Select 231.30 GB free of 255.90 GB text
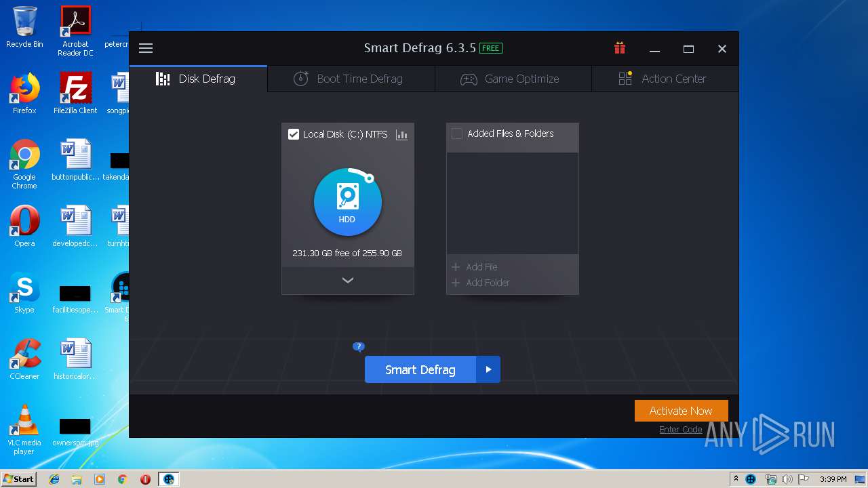 tap(347, 253)
